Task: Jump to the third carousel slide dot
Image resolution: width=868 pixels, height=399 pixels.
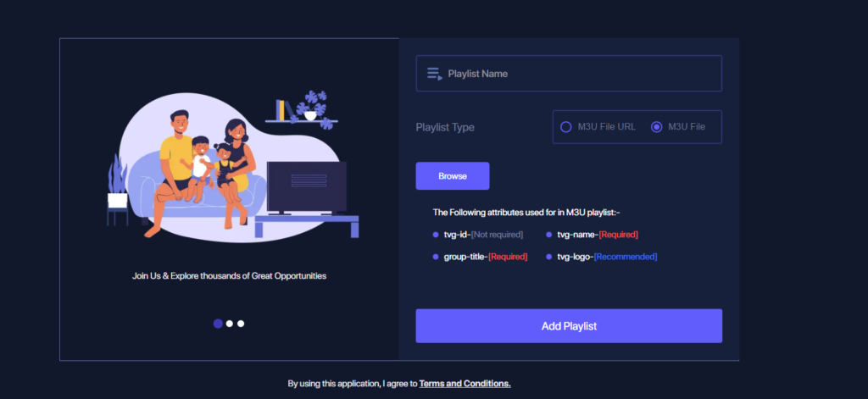Action: point(241,324)
